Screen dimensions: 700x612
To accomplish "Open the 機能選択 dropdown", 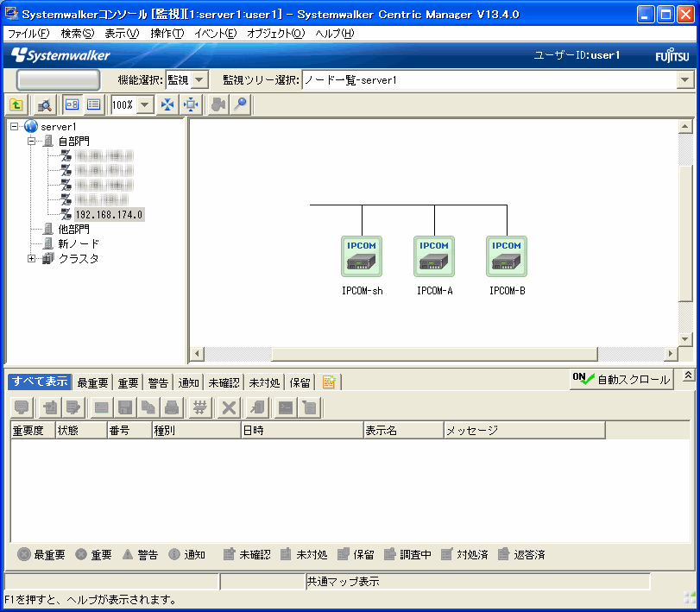I will pos(199,80).
